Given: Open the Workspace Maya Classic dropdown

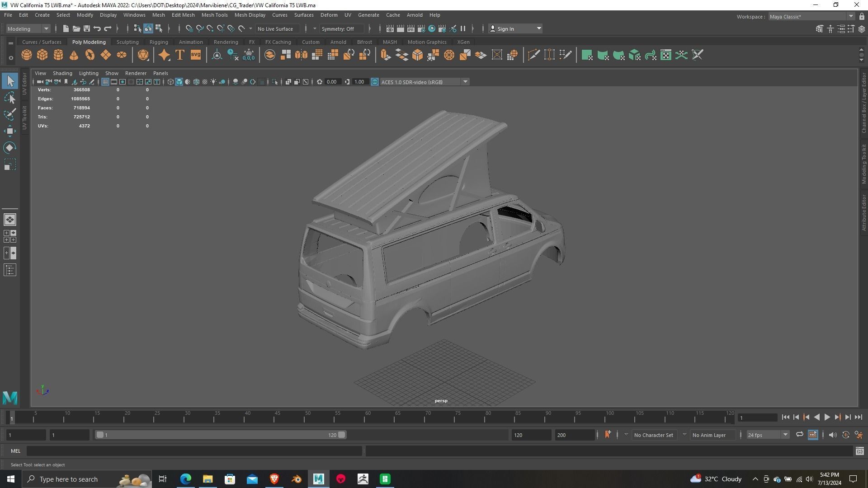Looking at the screenshot, I should (811, 17).
